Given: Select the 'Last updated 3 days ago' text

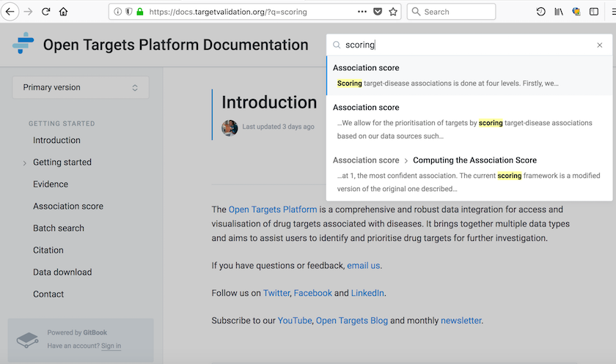Looking at the screenshot, I should [278, 127].
